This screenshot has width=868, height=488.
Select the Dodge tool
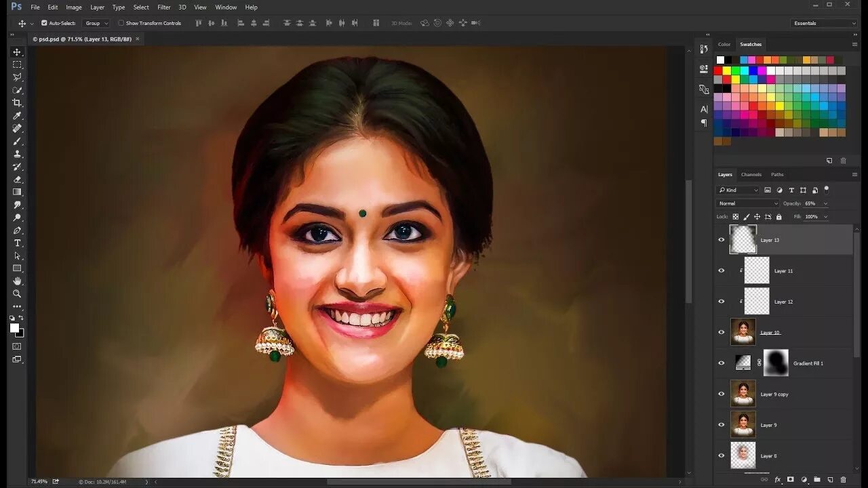pyautogui.click(x=17, y=218)
